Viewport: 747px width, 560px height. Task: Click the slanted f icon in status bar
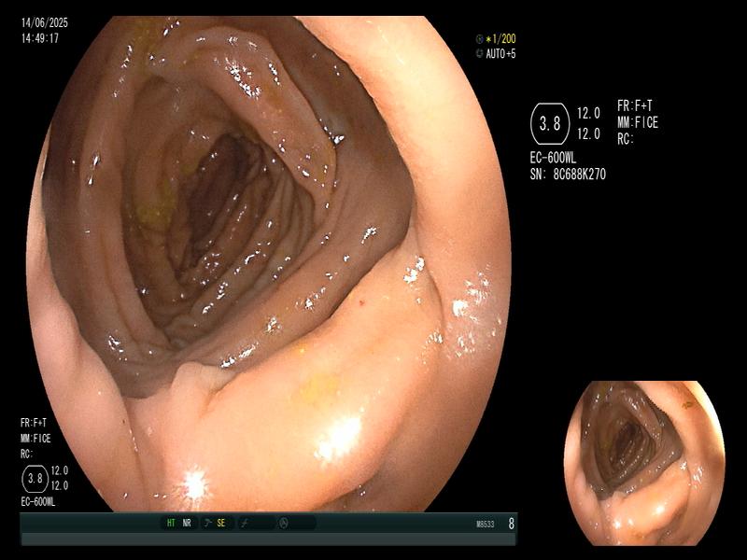pyautogui.click(x=245, y=523)
